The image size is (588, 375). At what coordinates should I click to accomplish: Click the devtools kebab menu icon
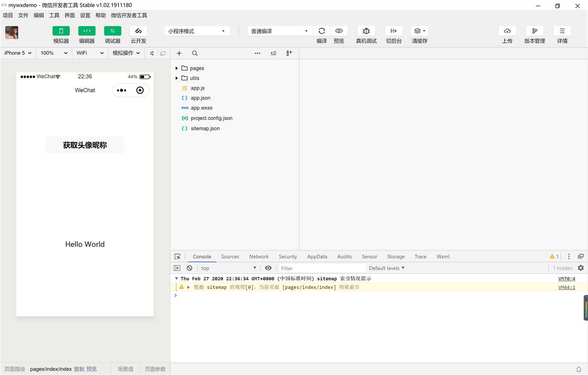569,256
